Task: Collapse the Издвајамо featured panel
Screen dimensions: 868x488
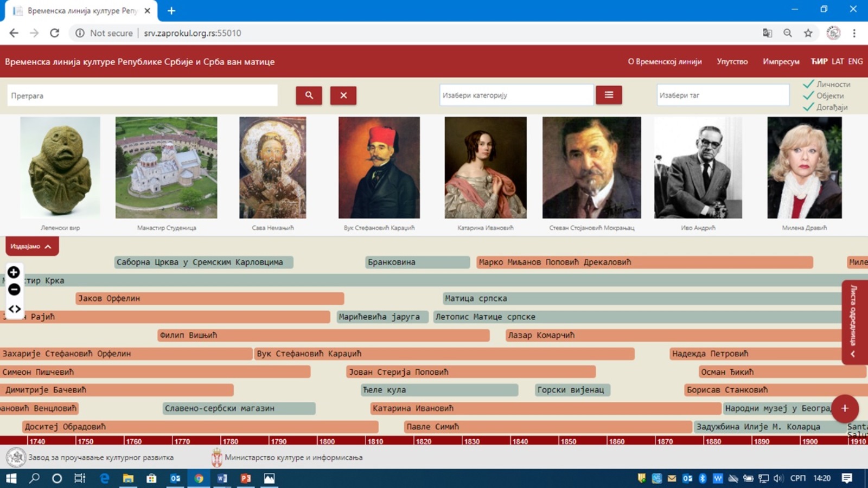Action: coord(32,246)
